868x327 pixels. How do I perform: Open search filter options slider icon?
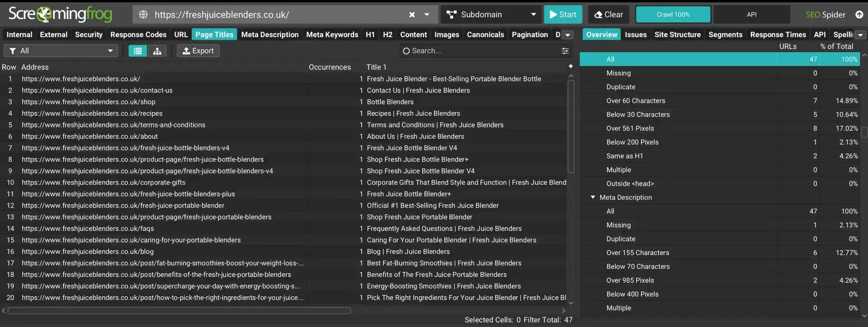point(565,51)
